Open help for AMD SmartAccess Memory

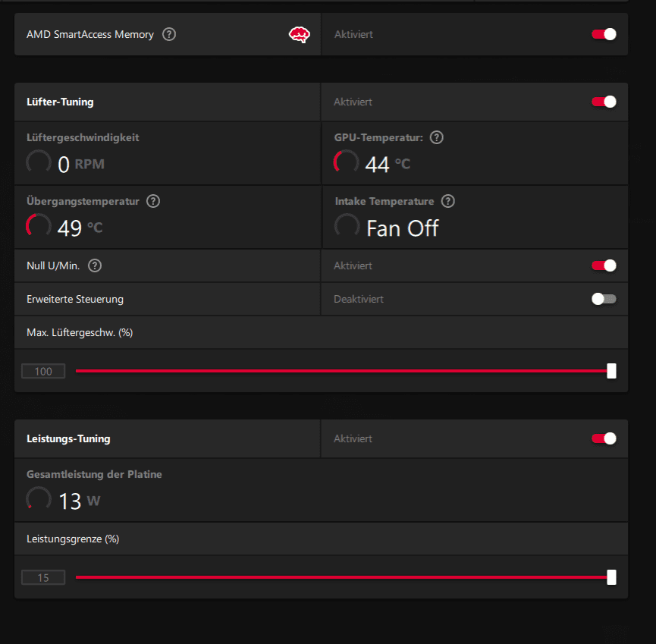[169, 34]
